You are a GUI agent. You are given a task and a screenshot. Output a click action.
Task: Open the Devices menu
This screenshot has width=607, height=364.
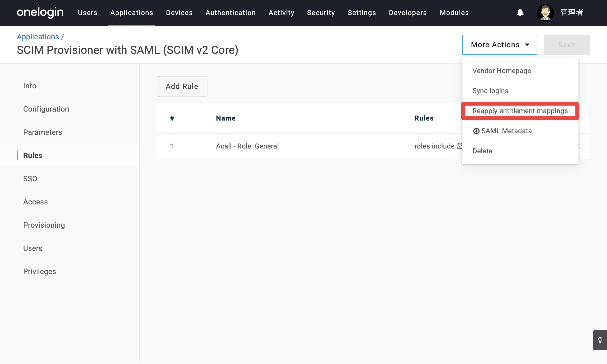pos(179,13)
